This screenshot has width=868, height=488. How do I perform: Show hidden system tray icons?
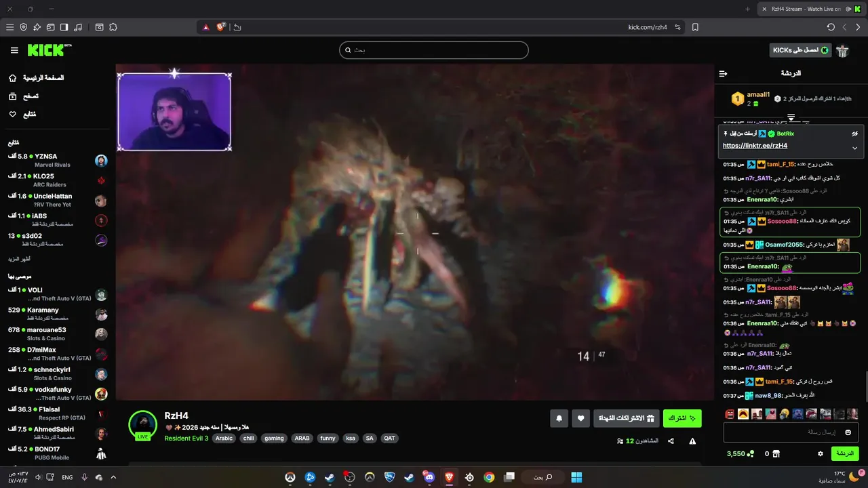pos(113,477)
